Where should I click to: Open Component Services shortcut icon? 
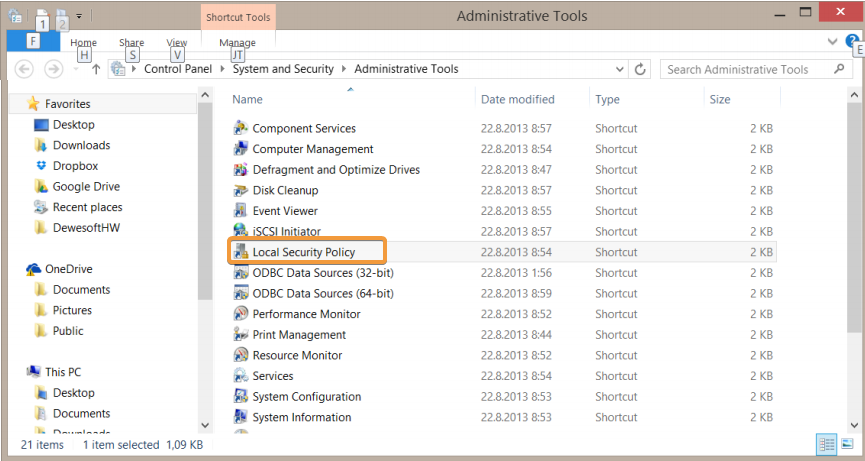click(241, 128)
